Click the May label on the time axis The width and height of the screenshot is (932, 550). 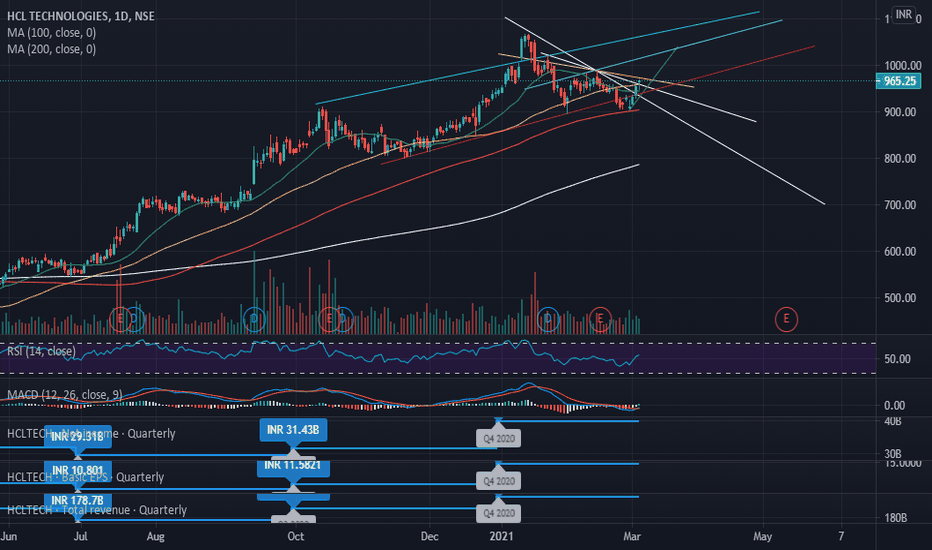pos(763,536)
